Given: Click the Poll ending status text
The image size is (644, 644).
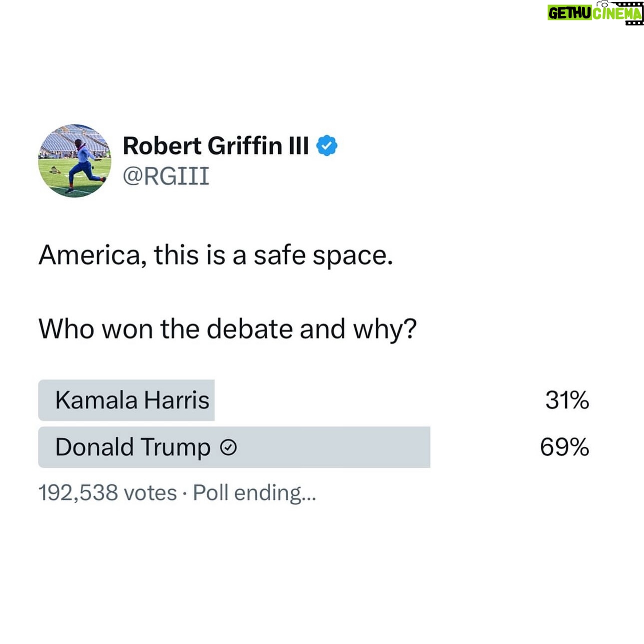Looking at the screenshot, I should click(x=255, y=493).
